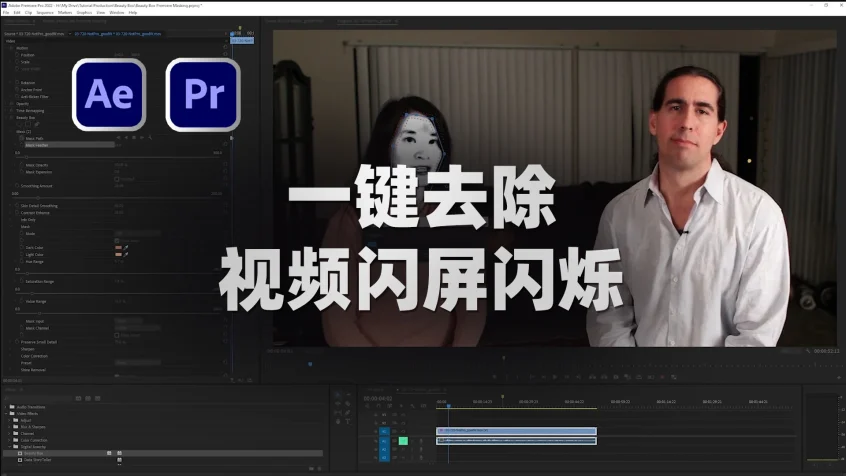Choose the Selection tool in timeline
The width and height of the screenshot is (846, 476).
click(338, 395)
